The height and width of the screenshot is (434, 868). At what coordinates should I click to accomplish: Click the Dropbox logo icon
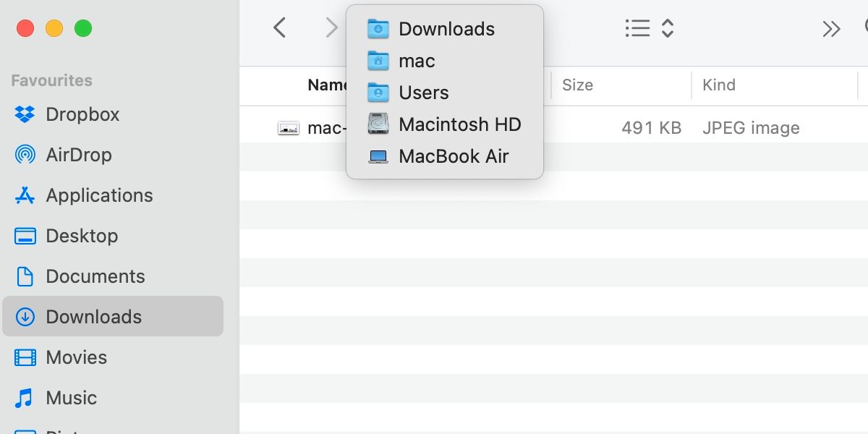point(25,114)
